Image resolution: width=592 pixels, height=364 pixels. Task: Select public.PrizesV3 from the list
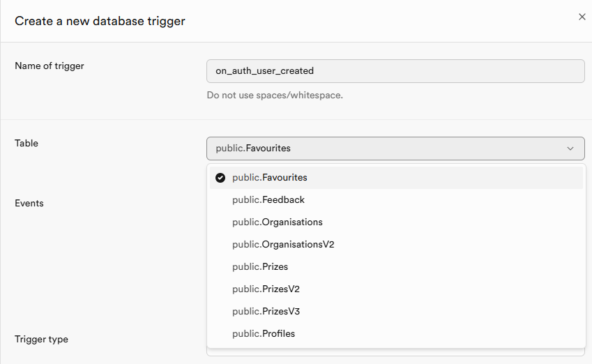(x=266, y=312)
